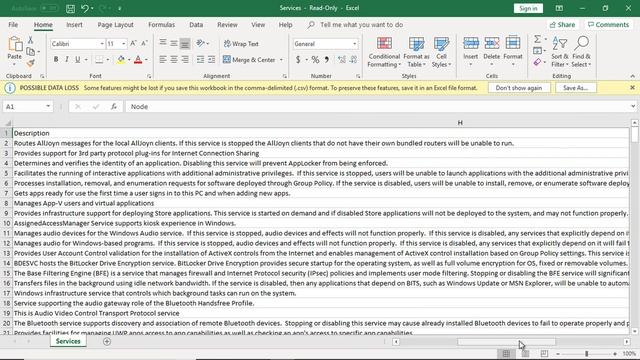Viewport: 640px width, 360px height.
Task: Click the Insert cells icon
Action: tap(471, 43)
